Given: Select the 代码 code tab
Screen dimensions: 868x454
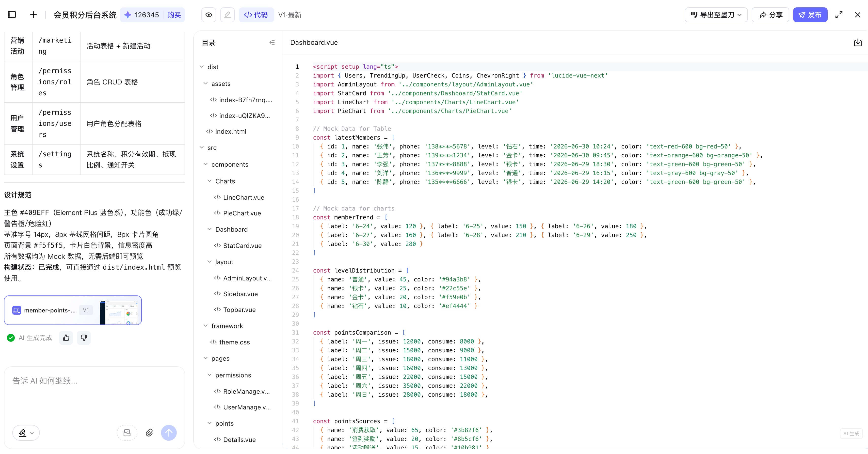Looking at the screenshot, I should (256, 15).
